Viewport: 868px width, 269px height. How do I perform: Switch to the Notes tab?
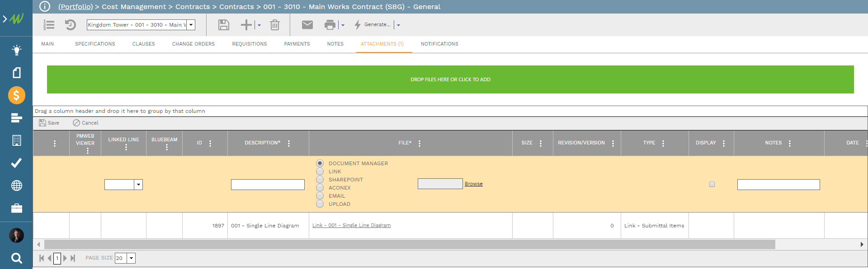pos(335,44)
